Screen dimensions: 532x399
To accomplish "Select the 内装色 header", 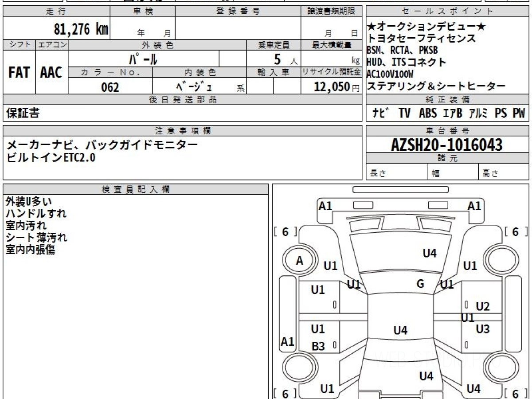I will click(x=199, y=72).
